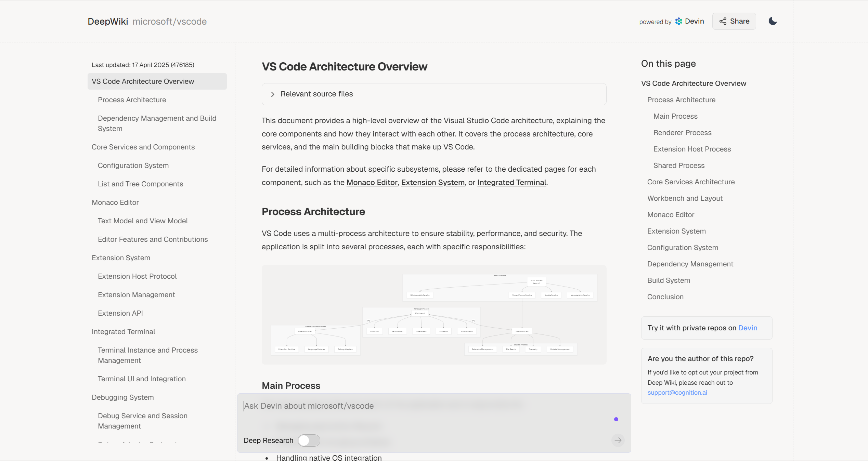
Task: Open the Monaco Editor sidebar entry
Action: tap(115, 202)
